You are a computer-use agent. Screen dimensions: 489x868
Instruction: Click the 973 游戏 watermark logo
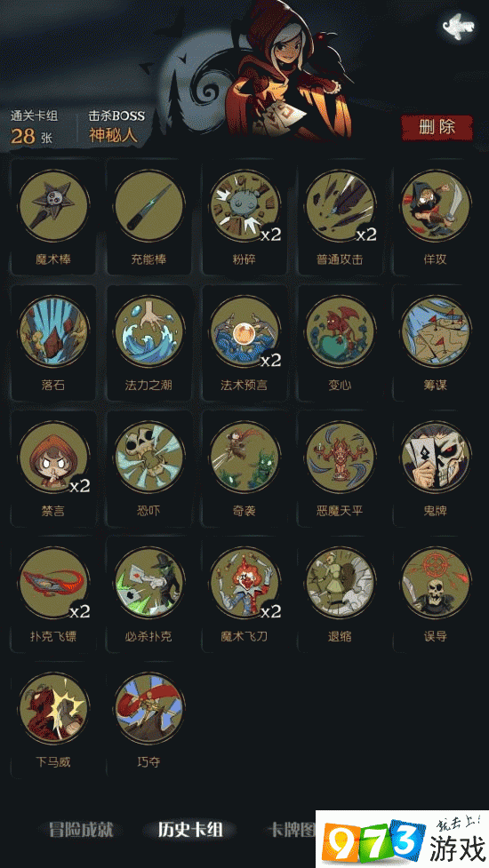403,840
